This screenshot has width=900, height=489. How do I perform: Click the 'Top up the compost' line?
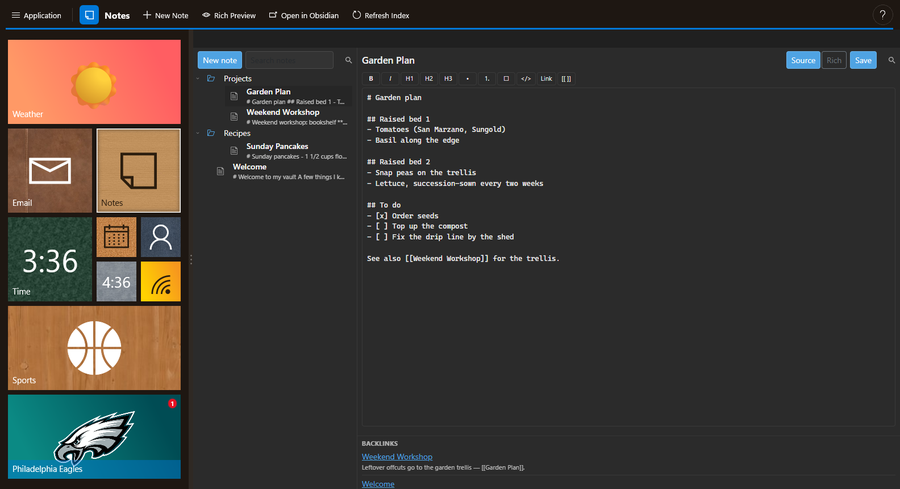417,226
